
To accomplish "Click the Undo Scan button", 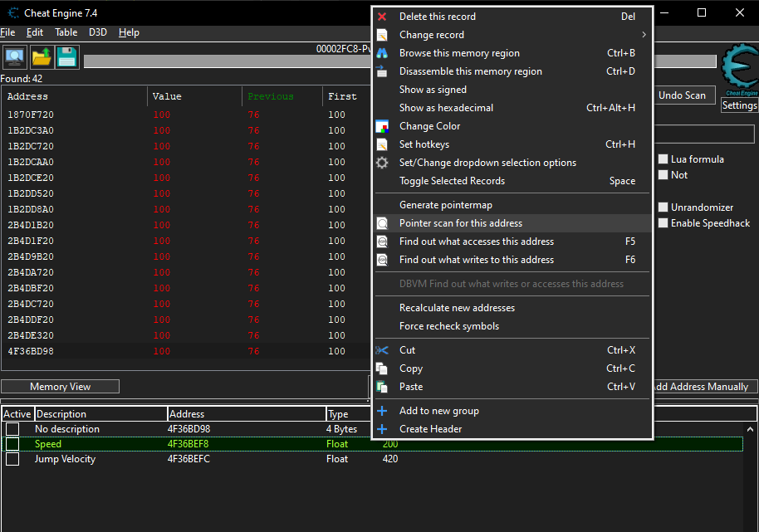I will [684, 95].
